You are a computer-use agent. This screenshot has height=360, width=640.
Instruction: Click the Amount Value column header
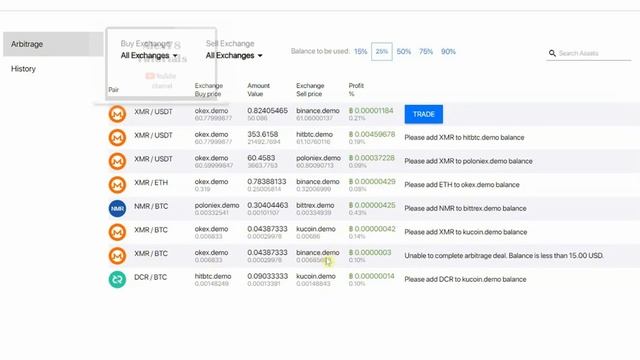click(x=258, y=90)
